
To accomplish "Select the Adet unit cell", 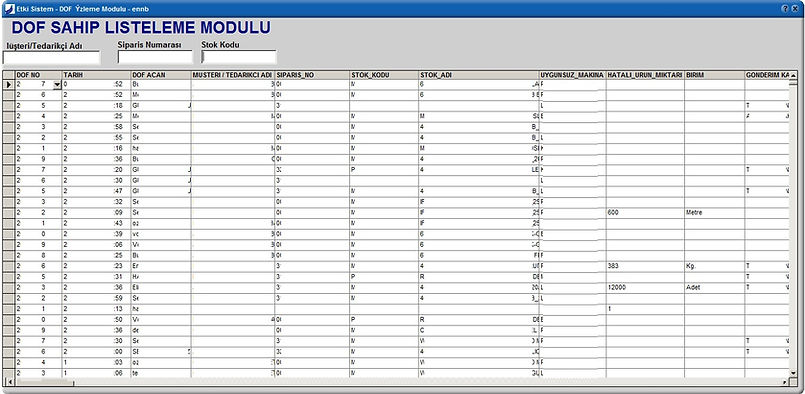I will [x=714, y=288].
